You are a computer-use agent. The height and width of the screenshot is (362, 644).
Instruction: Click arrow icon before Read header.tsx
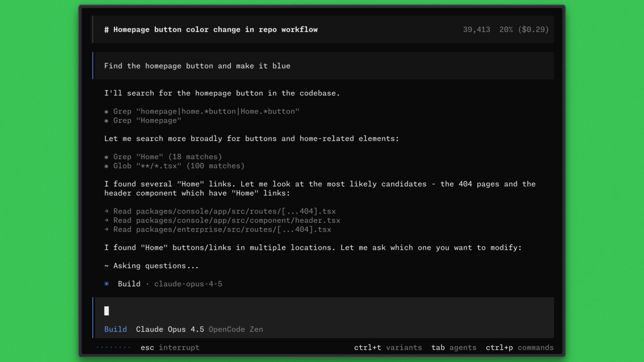[106, 220]
